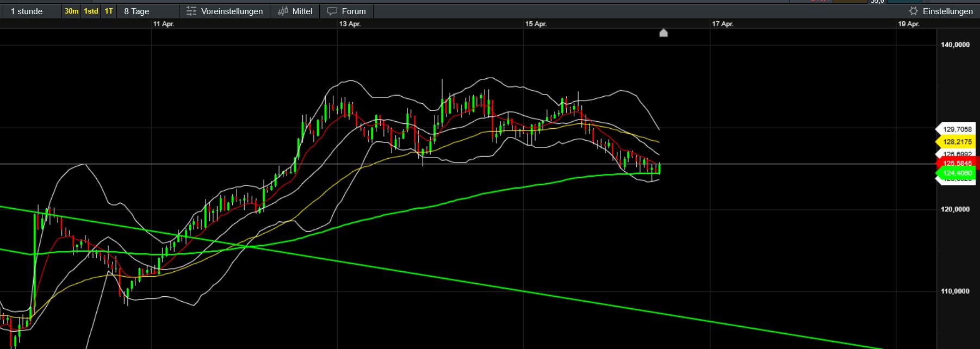Click the 110,0000 price axis value
The image size is (980, 349).
(x=956, y=291)
